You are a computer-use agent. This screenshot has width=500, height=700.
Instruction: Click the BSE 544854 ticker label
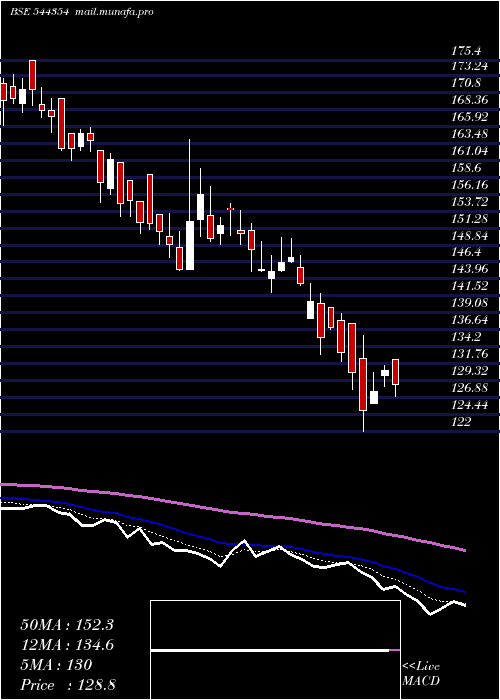[x=39, y=12]
